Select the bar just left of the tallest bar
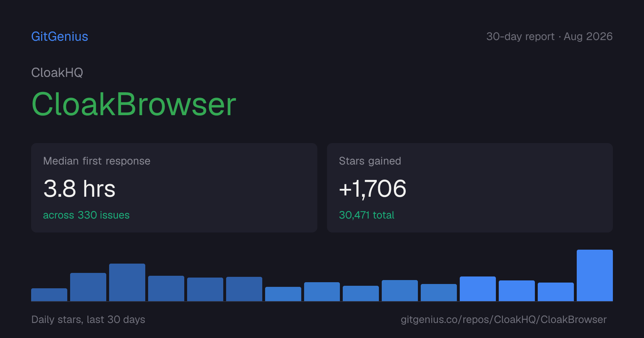The height and width of the screenshot is (338, 644). 556,292
